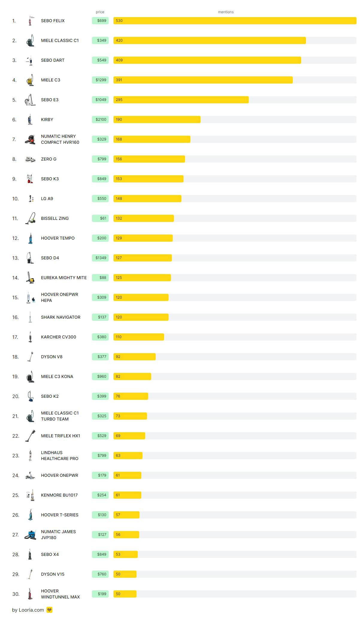
Task: Click the price column header
Action: coord(100,12)
